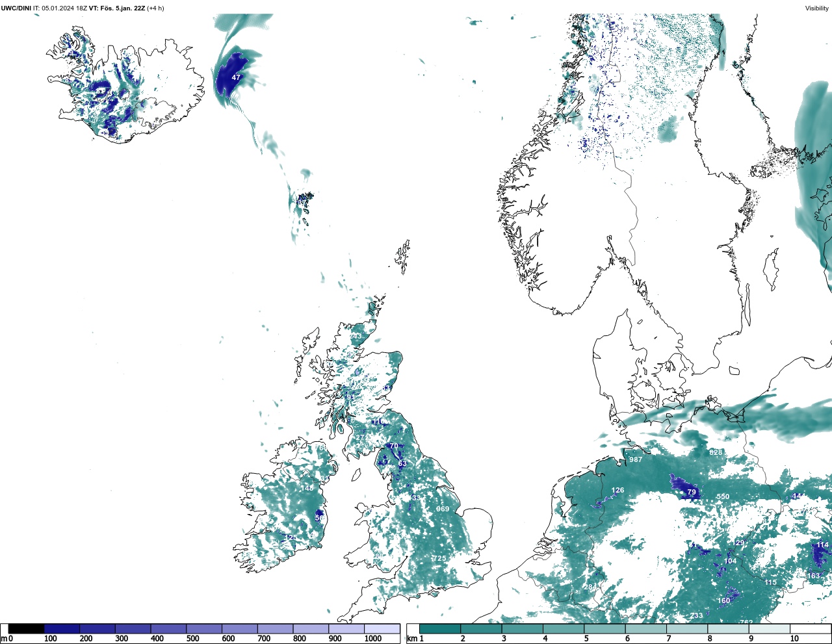Click the '114' value at right edge
Screen dimensions: 832x644
coord(823,545)
